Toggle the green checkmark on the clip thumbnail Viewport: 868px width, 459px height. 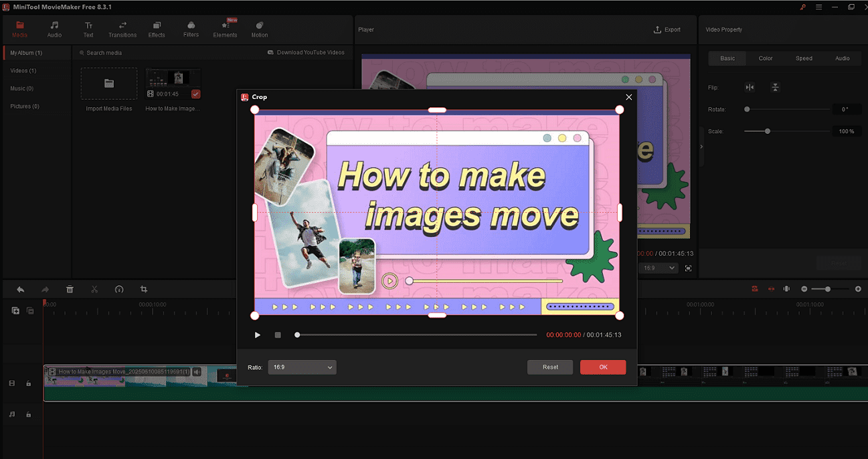195,94
